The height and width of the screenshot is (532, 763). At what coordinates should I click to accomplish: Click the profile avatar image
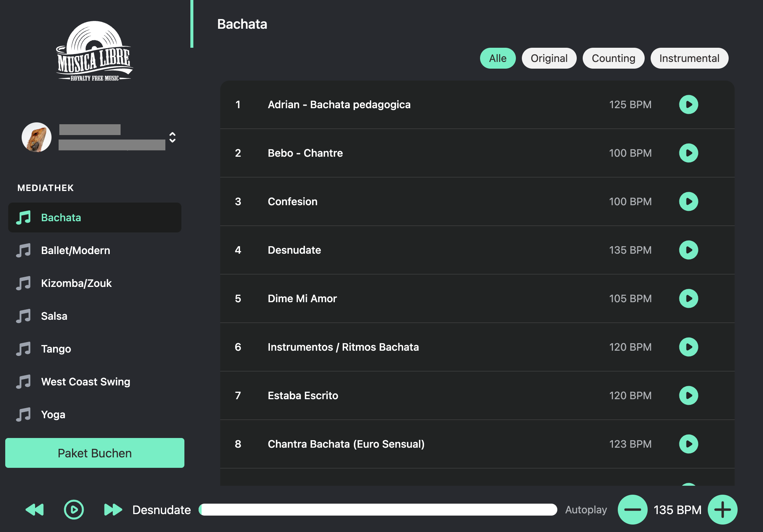pos(37,137)
